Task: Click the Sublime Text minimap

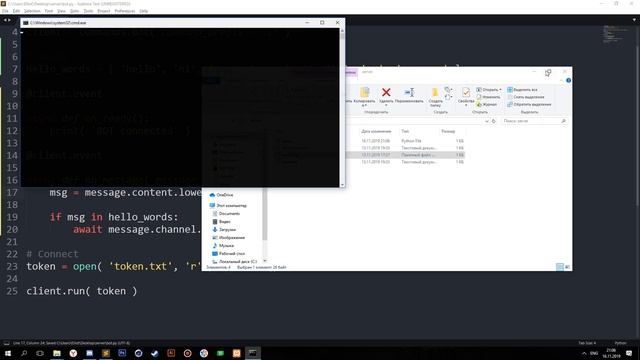Action: [x=615, y=34]
